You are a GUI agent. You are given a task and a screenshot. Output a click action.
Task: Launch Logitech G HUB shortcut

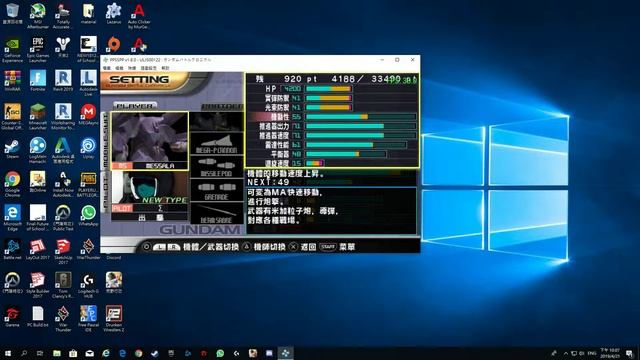pos(88,285)
